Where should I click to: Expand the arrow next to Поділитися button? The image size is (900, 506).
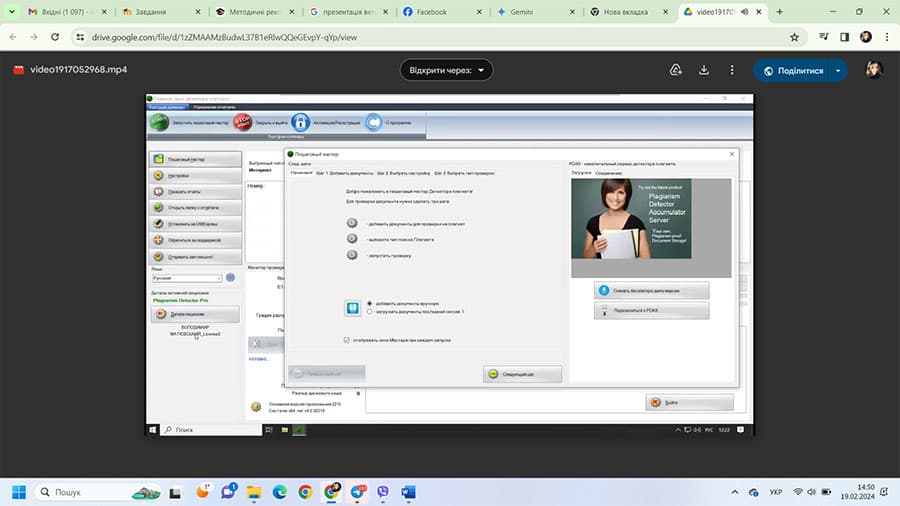837,71
